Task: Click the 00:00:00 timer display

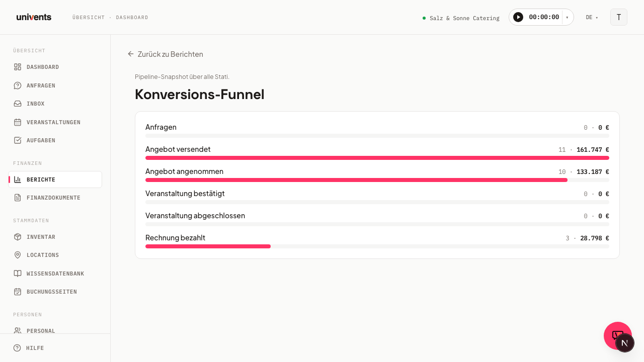Action: [544, 17]
